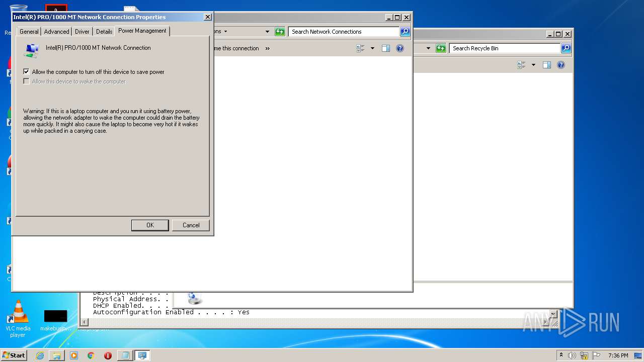The width and height of the screenshot is (644, 362).
Task: Switch to the network properties taskbar item
Action: [x=142, y=355]
